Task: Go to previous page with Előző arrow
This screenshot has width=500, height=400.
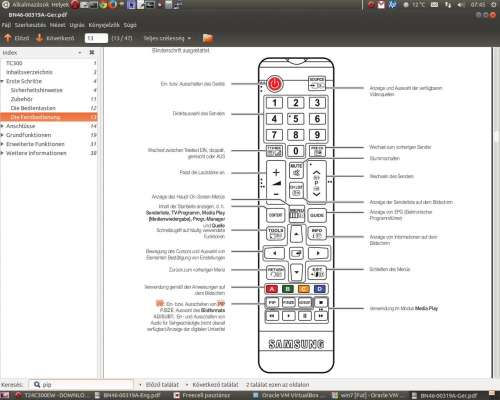Action: pyautogui.click(x=16, y=38)
